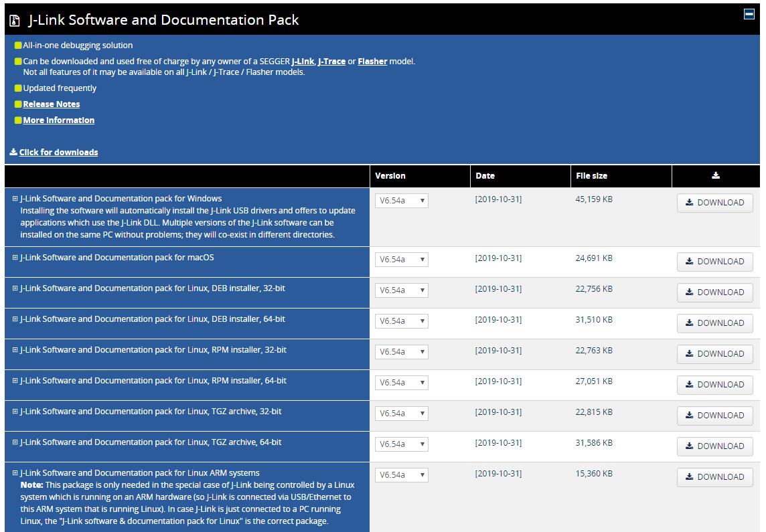Select the 22,756 KB file size value
Screen dimensions: 766x532
point(594,289)
